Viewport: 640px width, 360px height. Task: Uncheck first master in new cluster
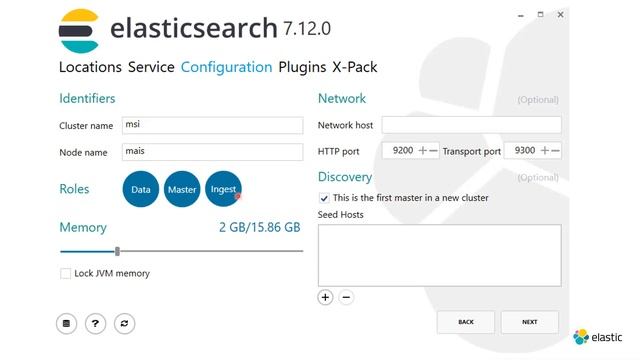pyautogui.click(x=324, y=198)
